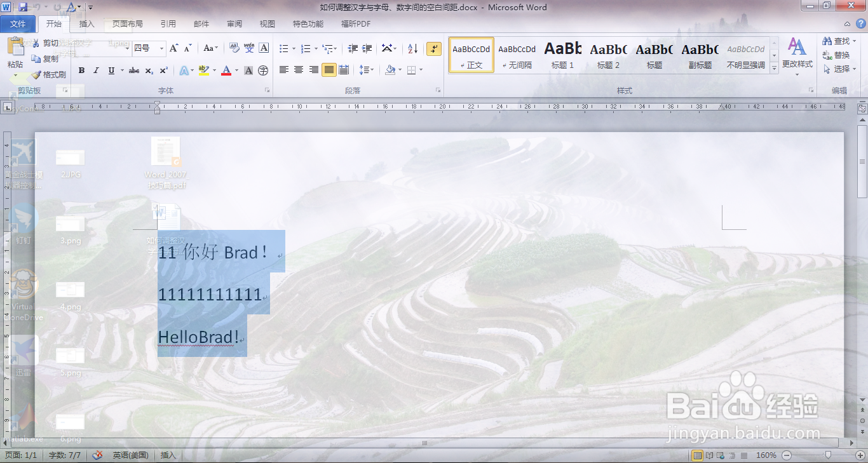Apply the 无间隔 style
Screen dimensions: 868x463
517,55
